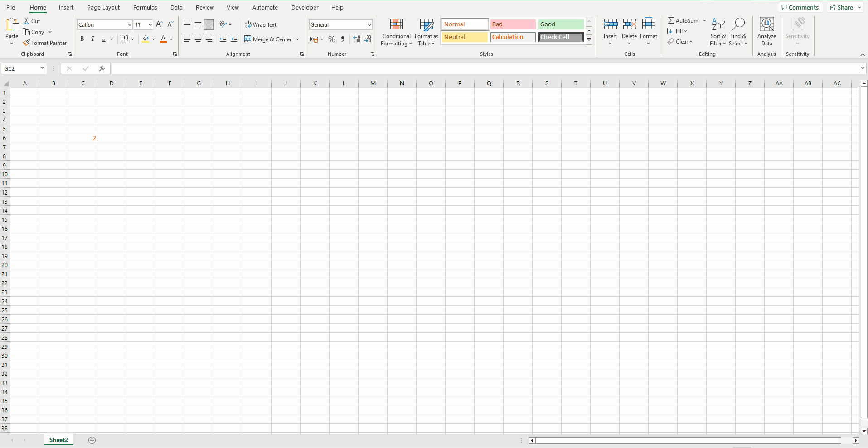The width and height of the screenshot is (868, 448).
Task: Open the font name dropdown
Action: [x=130, y=25]
